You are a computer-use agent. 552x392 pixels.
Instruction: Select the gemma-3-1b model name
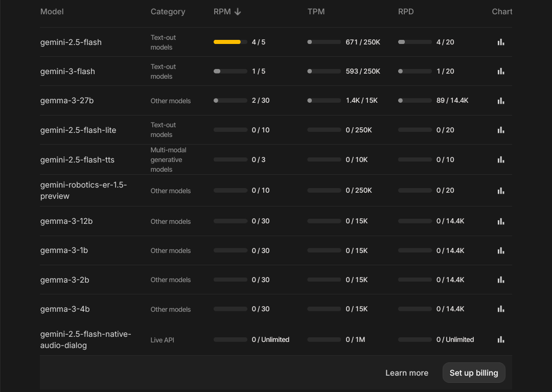[x=64, y=250]
